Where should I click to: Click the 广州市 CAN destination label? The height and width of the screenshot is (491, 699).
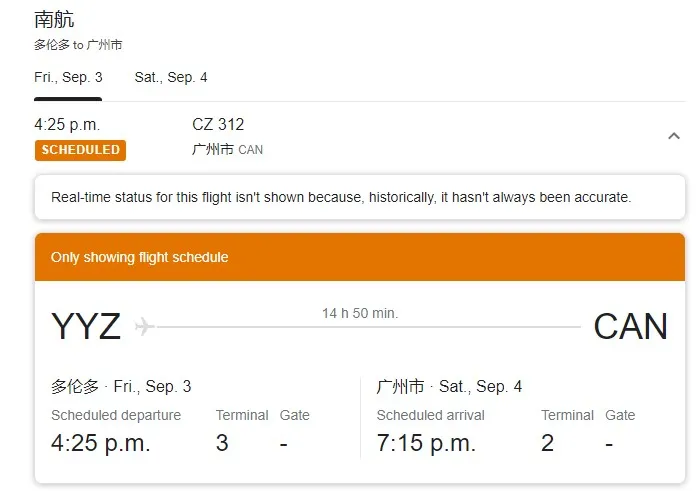click(x=227, y=149)
